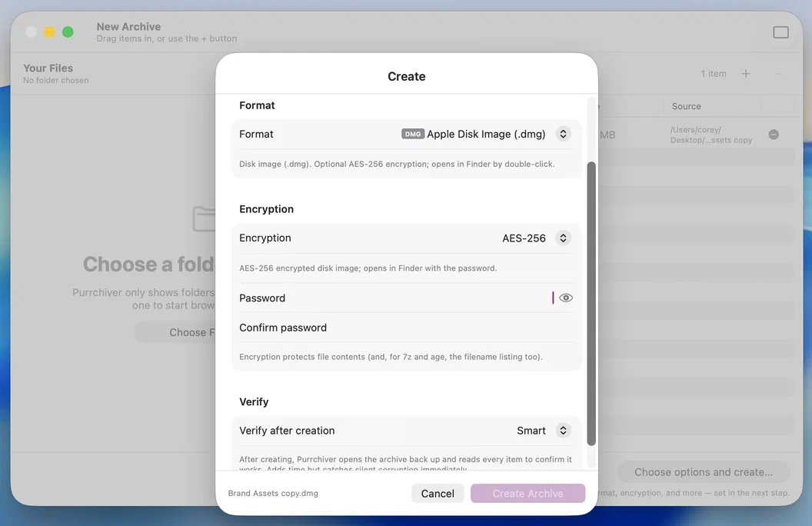Click the /Users/corey/Desktop source path
Viewport: 812px width, 526px height.
click(711, 135)
